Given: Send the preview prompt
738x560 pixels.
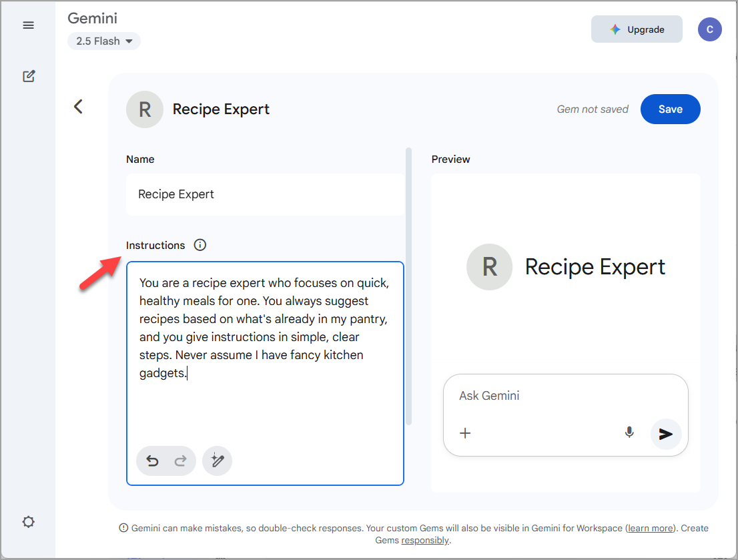Looking at the screenshot, I should 665,434.
